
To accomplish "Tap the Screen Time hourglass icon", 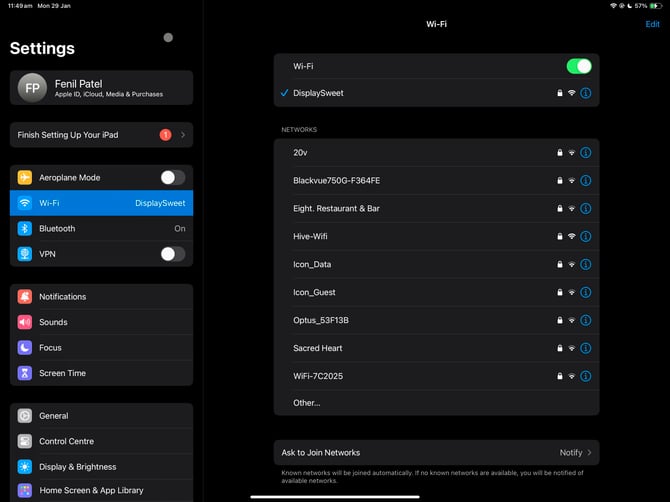I will point(25,373).
